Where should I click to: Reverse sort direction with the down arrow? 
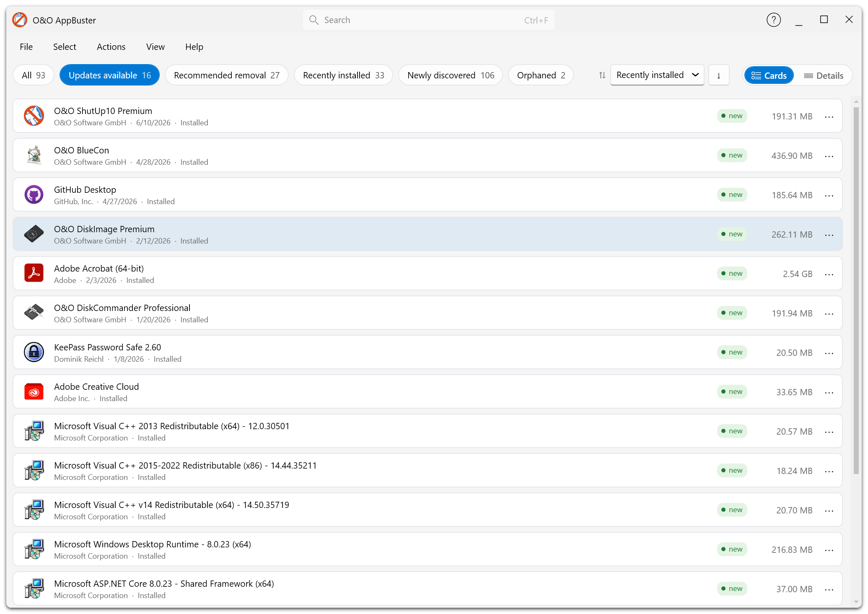coord(719,75)
